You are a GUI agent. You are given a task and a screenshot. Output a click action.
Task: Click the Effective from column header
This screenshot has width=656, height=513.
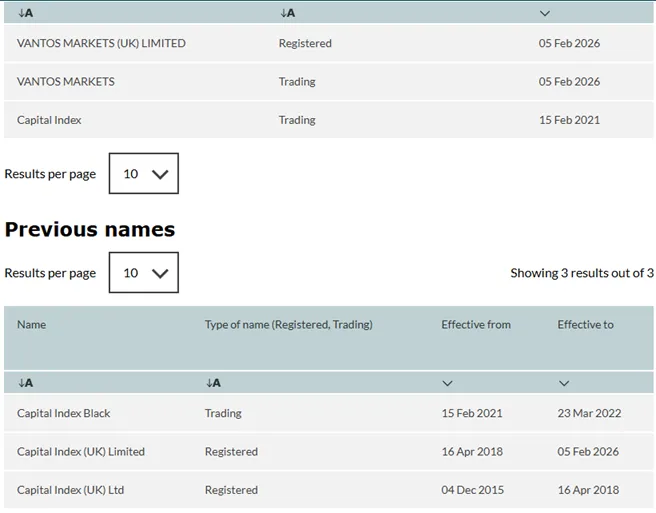pyautogui.click(x=476, y=324)
